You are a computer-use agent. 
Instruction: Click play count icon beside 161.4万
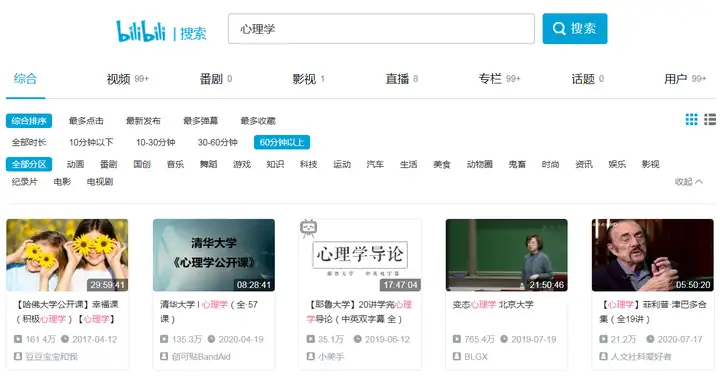pos(18,339)
